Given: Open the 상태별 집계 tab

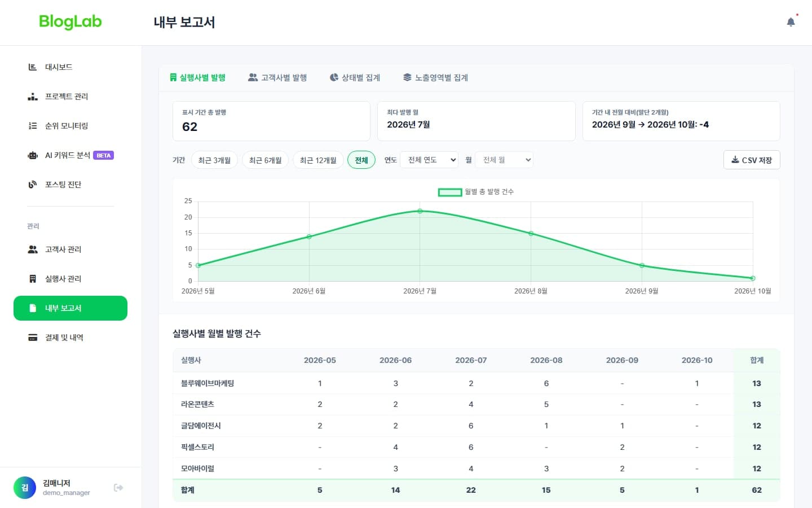Looking at the screenshot, I should [x=355, y=77].
